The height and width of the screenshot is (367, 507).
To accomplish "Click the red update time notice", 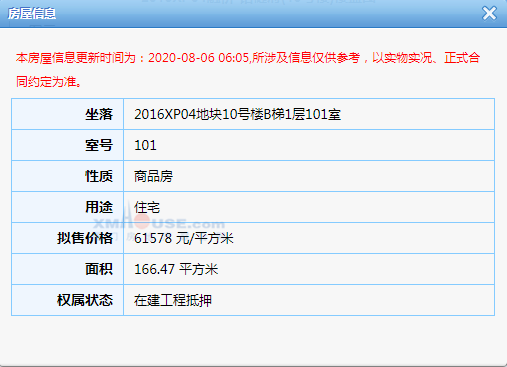I will [x=248, y=70].
